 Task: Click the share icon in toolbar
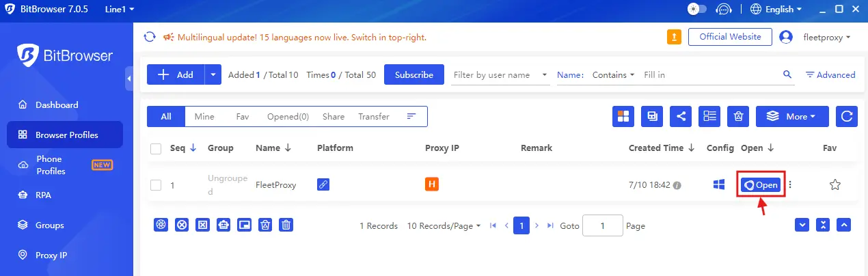[681, 117]
